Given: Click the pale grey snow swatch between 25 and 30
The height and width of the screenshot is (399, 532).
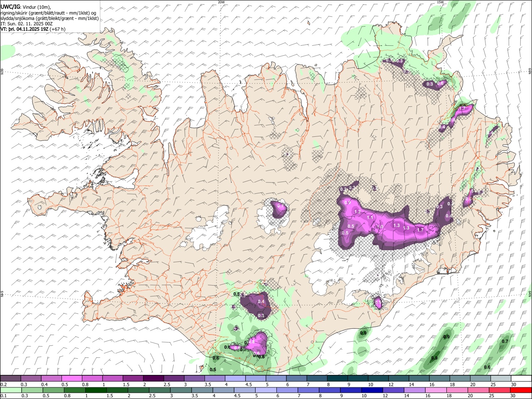Looking at the screenshot, I should pos(500,378).
